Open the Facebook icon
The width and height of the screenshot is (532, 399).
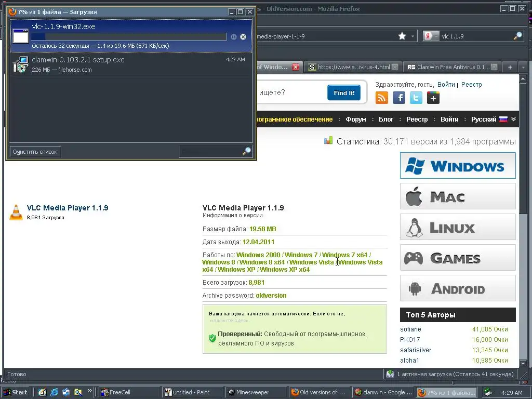click(399, 98)
